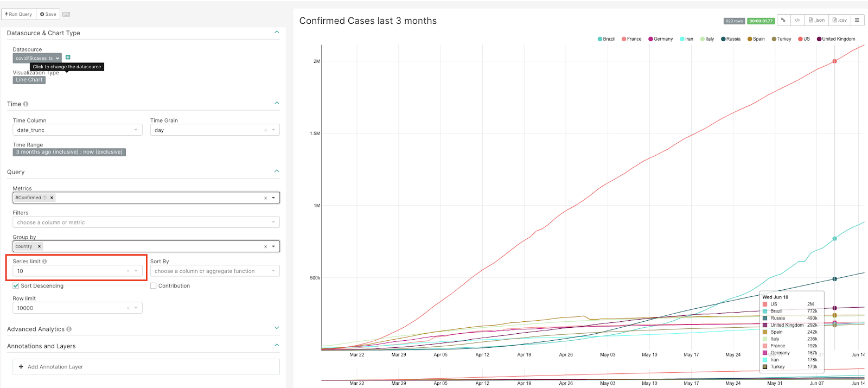Export the chart data as .csv
The height and width of the screenshot is (388, 868).
(839, 20)
